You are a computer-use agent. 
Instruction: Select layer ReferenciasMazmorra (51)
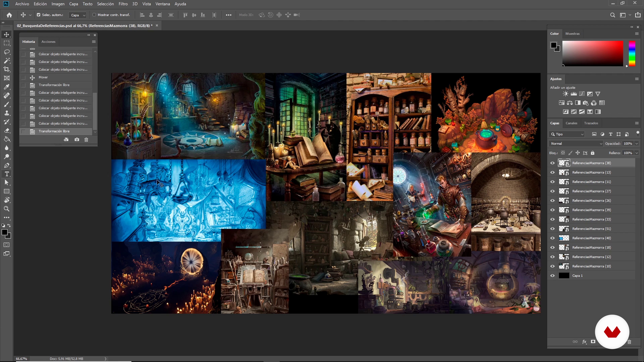tap(592, 229)
